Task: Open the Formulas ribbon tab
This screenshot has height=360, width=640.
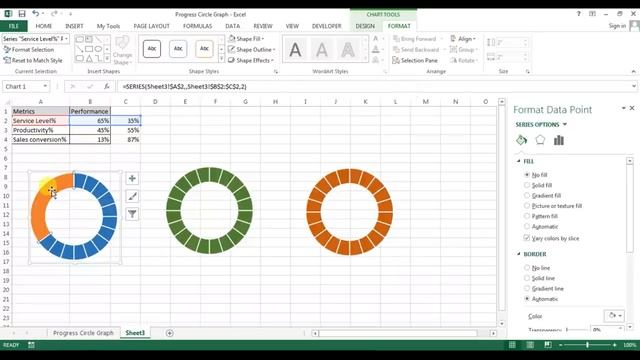Action: [x=198, y=26]
